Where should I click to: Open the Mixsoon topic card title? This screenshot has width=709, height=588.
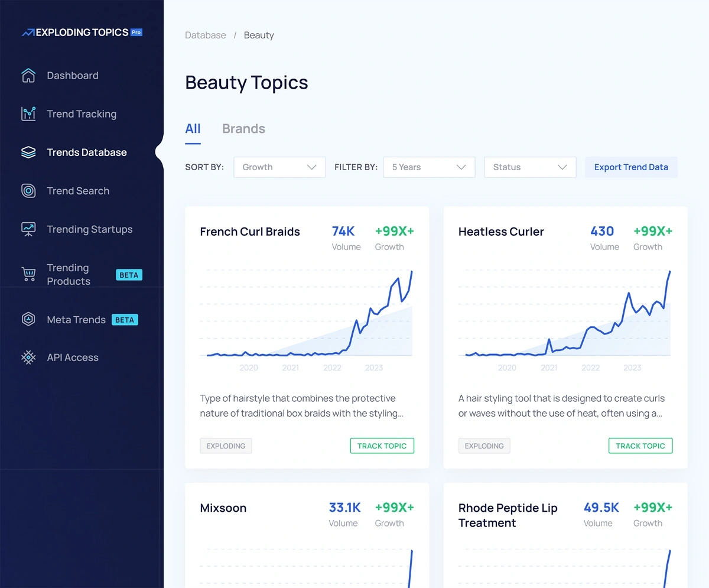223,508
